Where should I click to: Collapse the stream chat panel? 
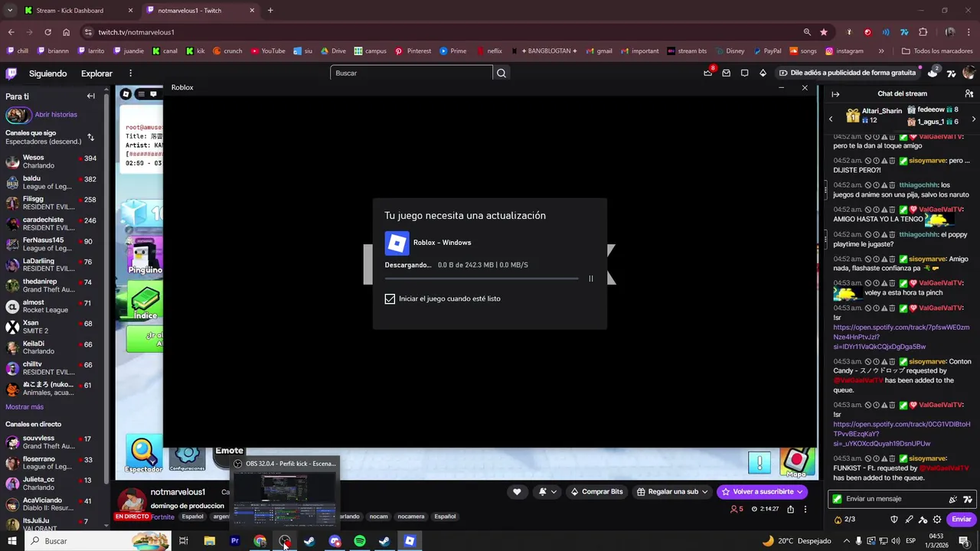point(835,94)
